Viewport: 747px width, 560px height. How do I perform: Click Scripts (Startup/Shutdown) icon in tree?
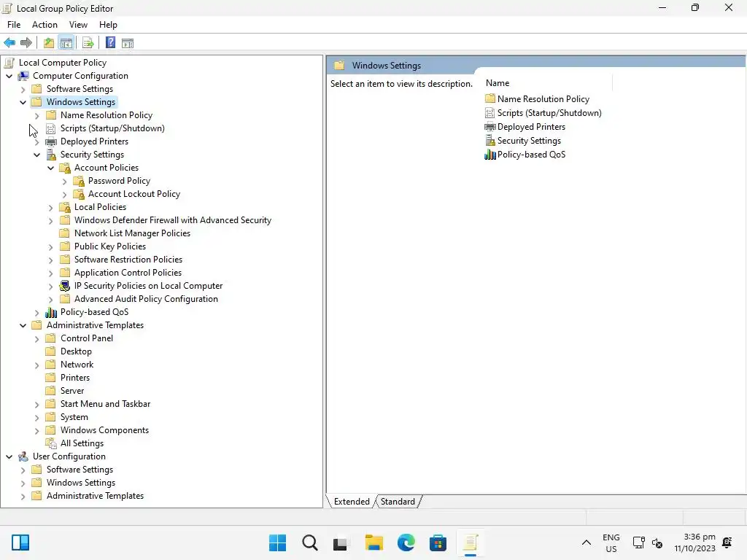pos(50,128)
